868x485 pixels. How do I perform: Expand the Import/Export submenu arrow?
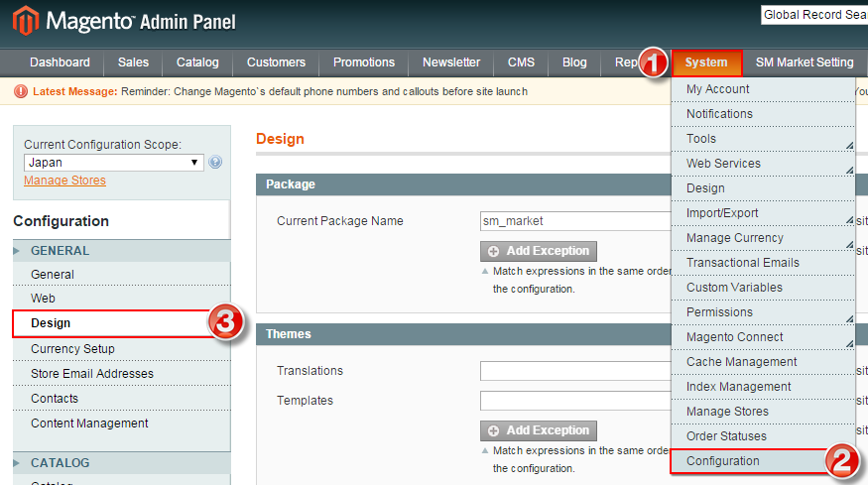point(849,220)
